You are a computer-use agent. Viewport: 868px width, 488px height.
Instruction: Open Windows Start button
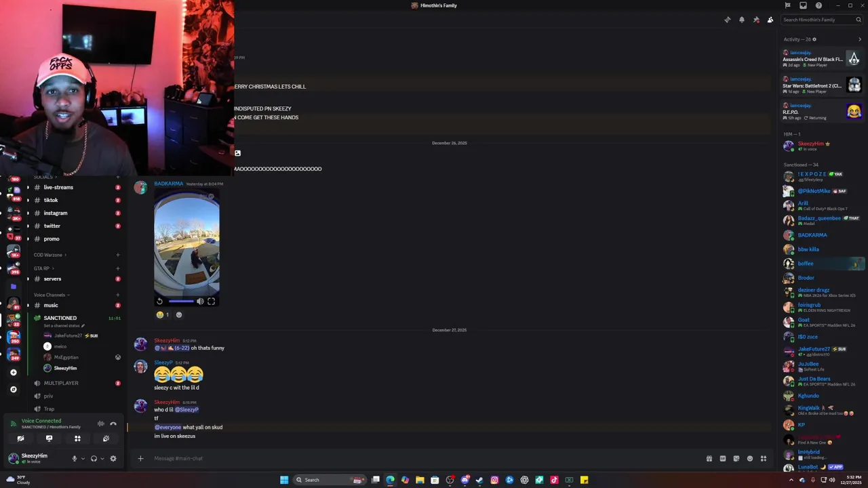click(284, 480)
